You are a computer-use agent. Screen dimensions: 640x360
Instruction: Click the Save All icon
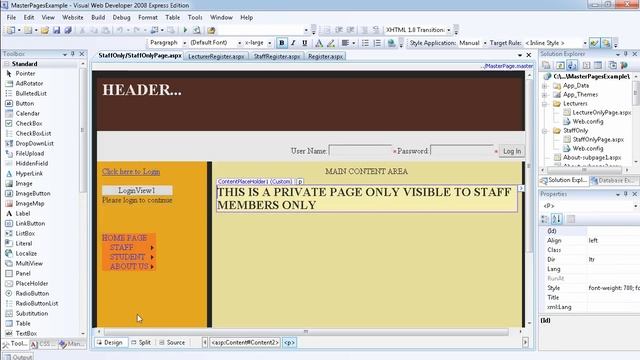tap(68, 30)
